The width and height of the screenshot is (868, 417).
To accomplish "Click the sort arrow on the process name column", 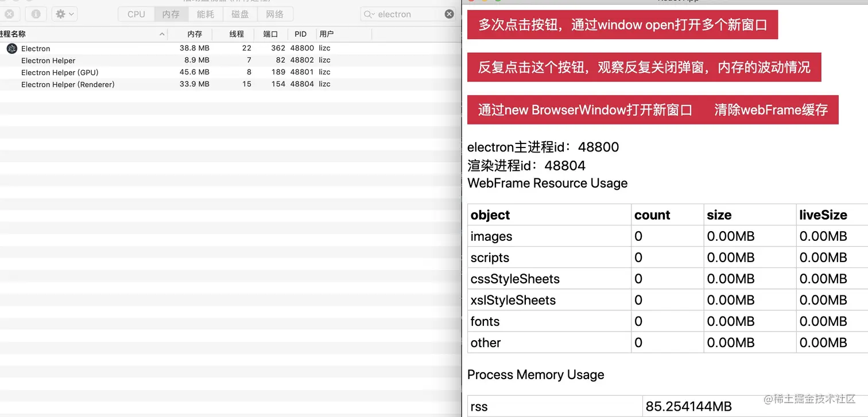I will coord(162,34).
